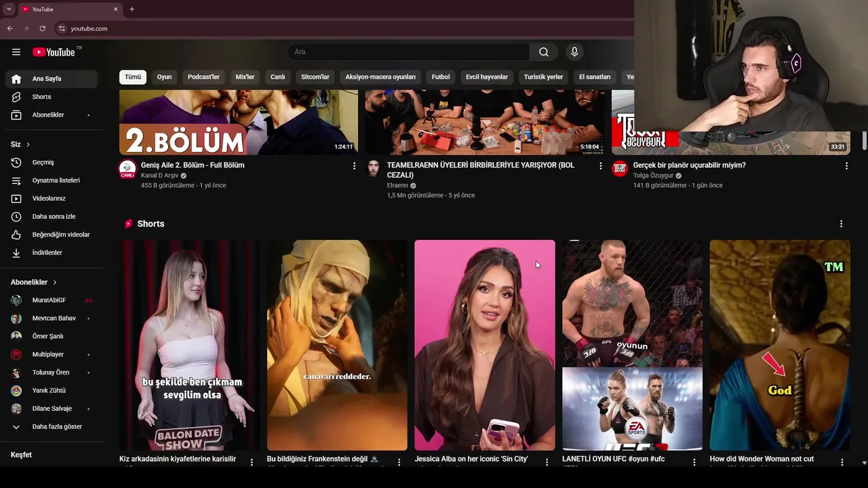Start voice search with microphone icon
Screen dimensions: 868x488
pos(574,52)
